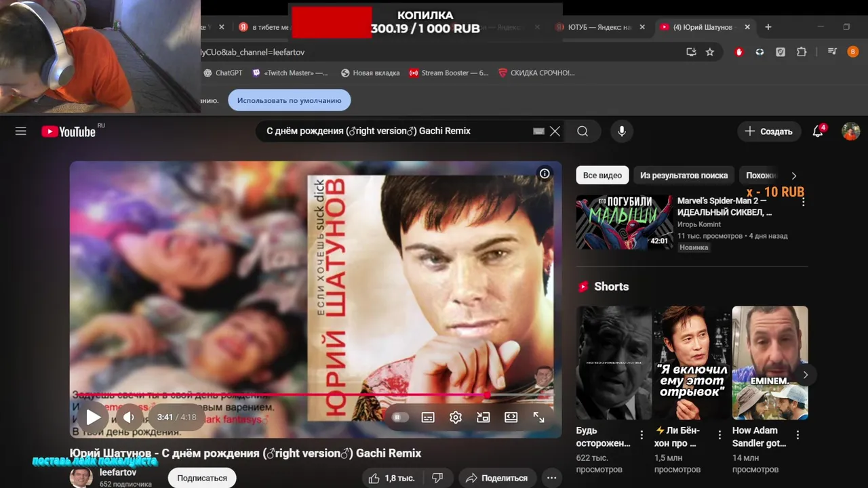This screenshot has height=488, width=868.
Task: Select Все видео filter chip
Action: [x=602, y=176]
